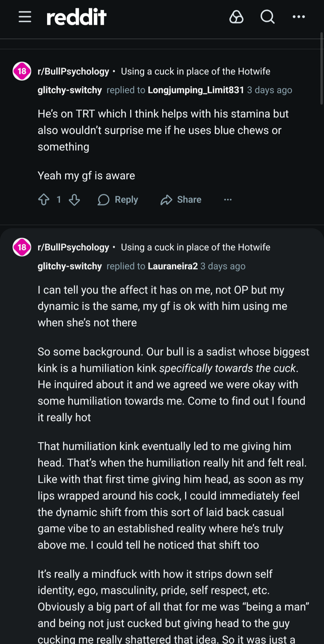
Task: Open first post title 'Using a cuck in place'
Action: (x=195, y=71)
